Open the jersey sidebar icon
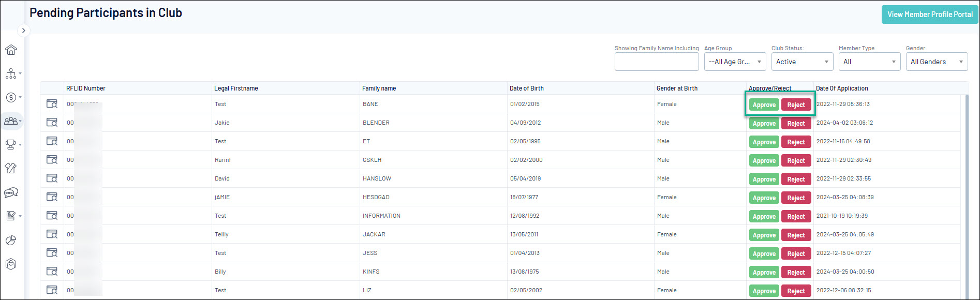This screenshot has width=980, height=300. coord(11,168)
